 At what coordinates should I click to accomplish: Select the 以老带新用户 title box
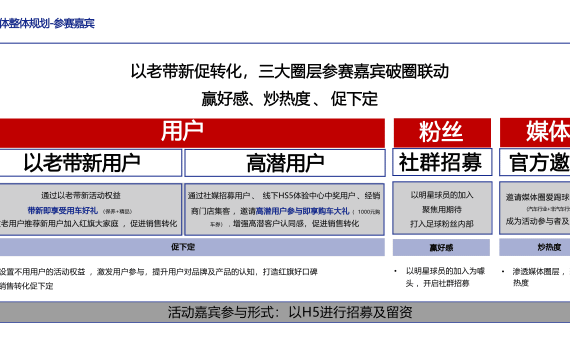pos(91,163)
